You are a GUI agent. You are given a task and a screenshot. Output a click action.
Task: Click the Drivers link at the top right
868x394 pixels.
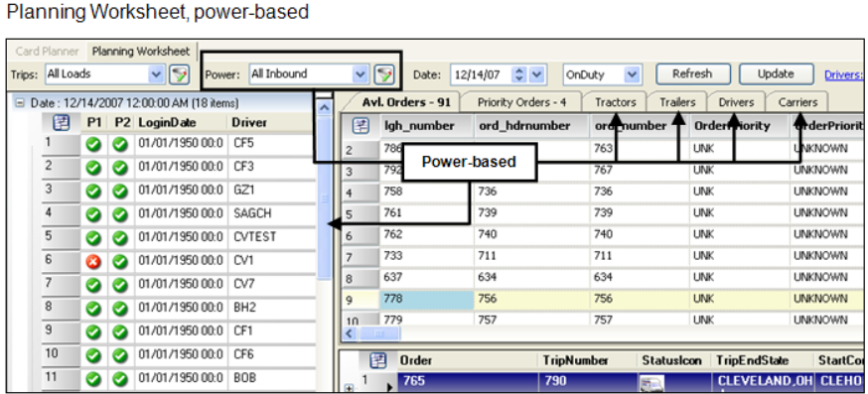[843, 74]
